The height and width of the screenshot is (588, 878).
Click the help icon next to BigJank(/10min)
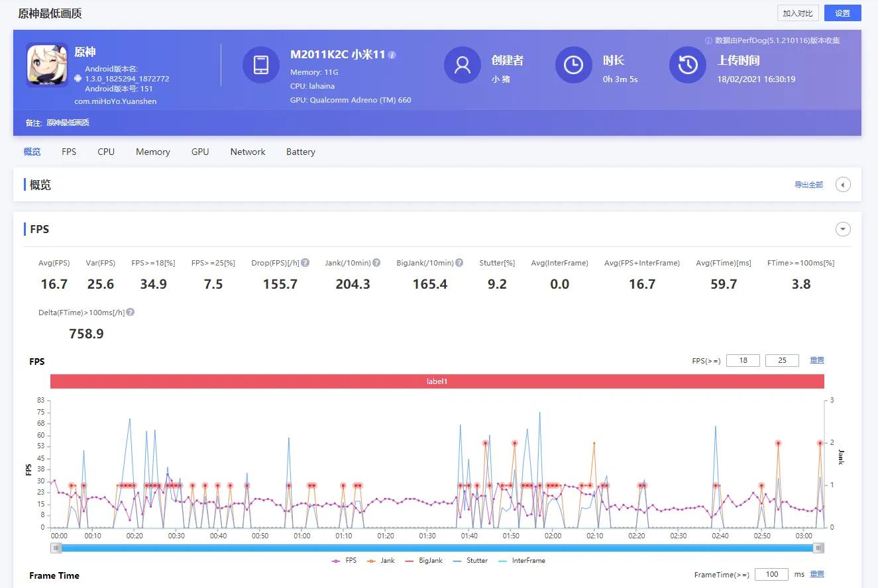point(459,263)
